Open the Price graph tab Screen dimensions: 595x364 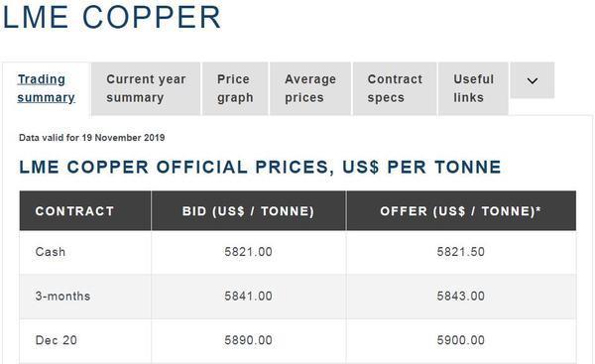coord(235,88)
